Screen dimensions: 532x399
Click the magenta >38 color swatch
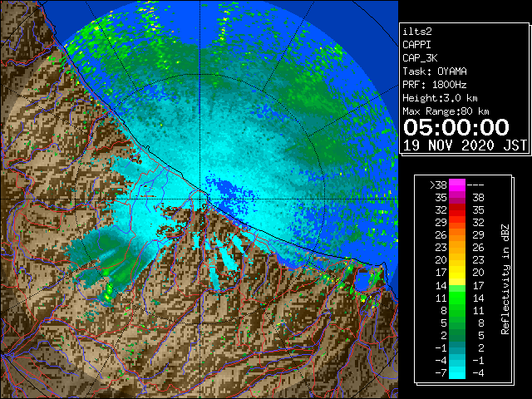click(x=457, y=185)
